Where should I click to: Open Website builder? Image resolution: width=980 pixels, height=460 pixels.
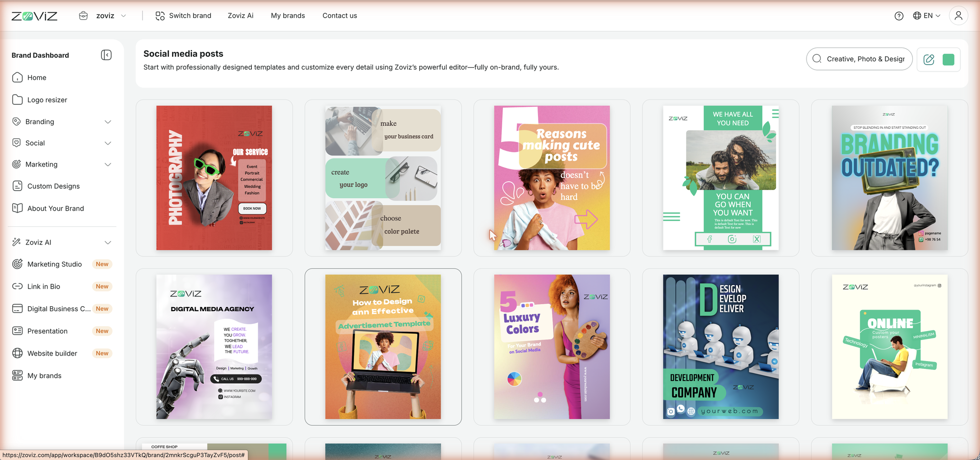click(x=52, y=353)
